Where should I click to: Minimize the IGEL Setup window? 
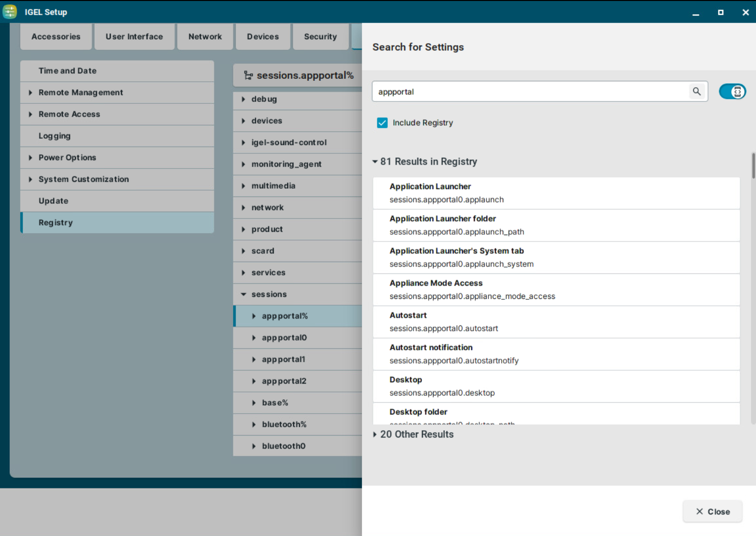pyautogui.click(x=695, y=12)
